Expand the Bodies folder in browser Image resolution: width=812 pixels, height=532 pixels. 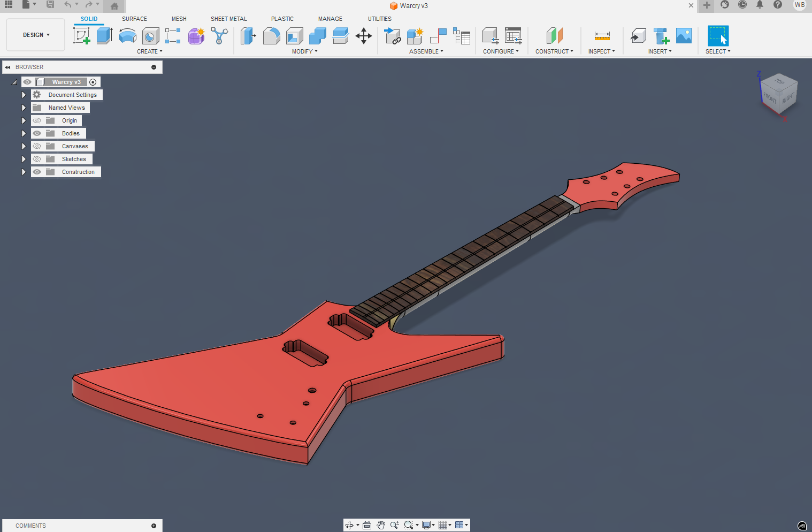tap(24, 133)
